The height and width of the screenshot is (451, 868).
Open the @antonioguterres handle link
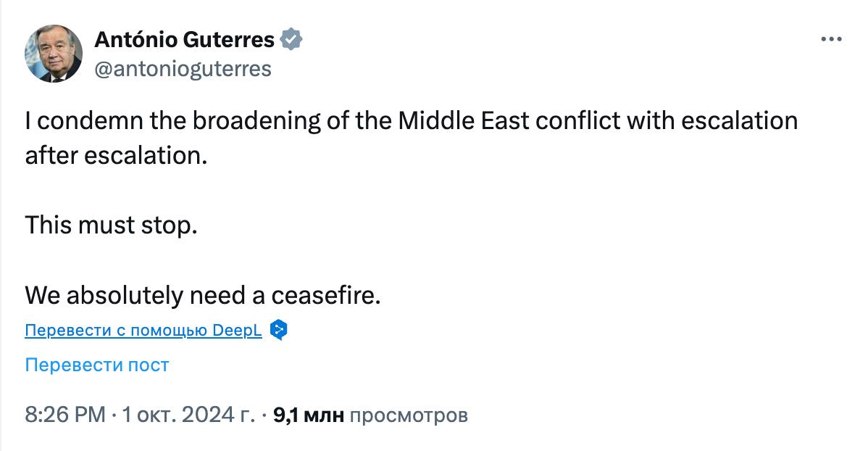click(183, 69)
